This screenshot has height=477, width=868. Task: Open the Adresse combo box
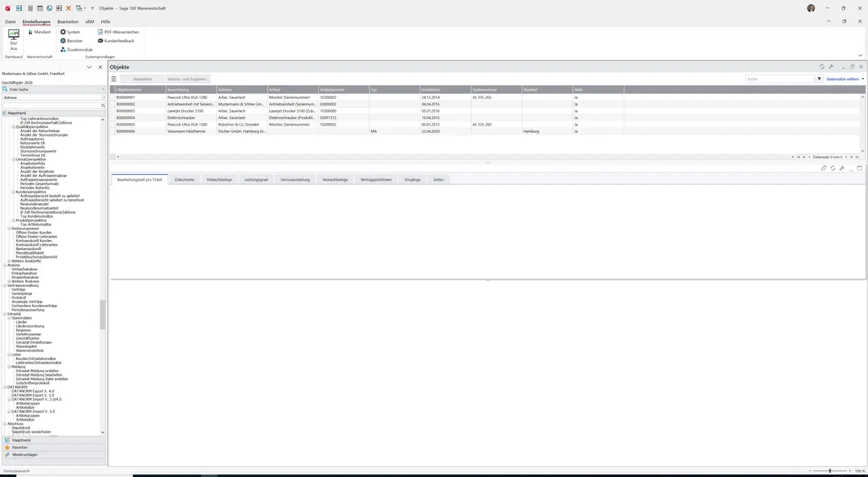(x=54, y=97)
